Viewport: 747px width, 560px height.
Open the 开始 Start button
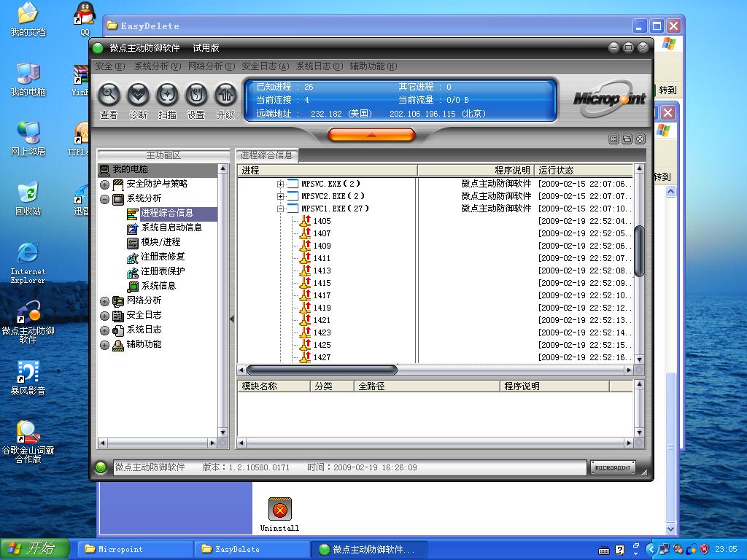pos(35,549)
